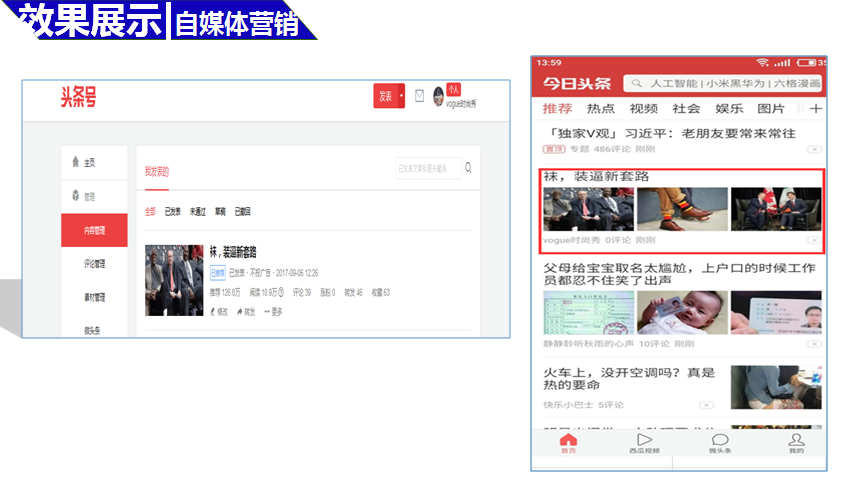Open 袜,装逼新套路 headline in the app feed
This screenshot has height=478, width=848.
click(596, 176)
